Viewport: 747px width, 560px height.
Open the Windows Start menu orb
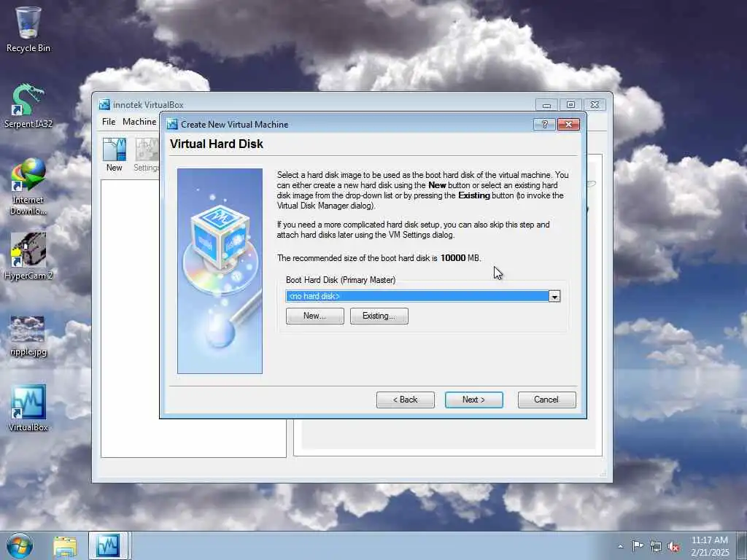pyautogui.click(x=20, y=545)
